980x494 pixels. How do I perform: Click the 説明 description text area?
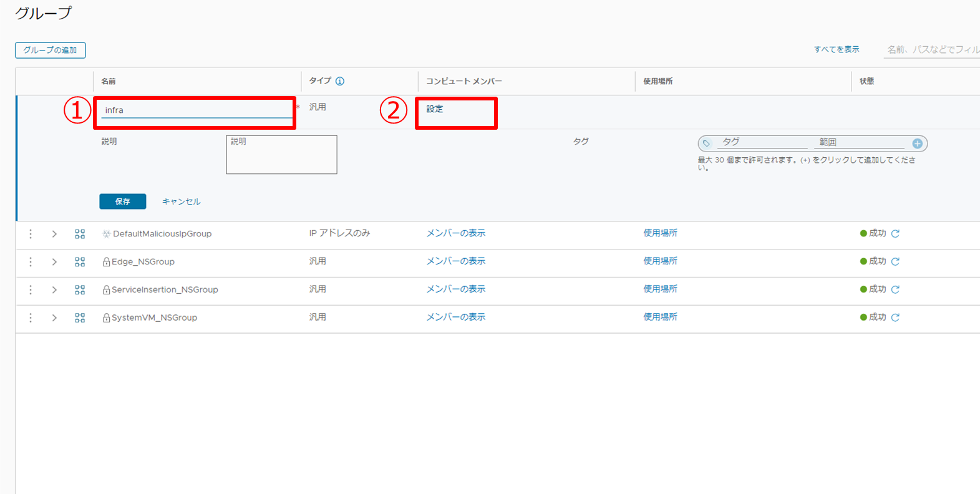[x=281, y=155]
